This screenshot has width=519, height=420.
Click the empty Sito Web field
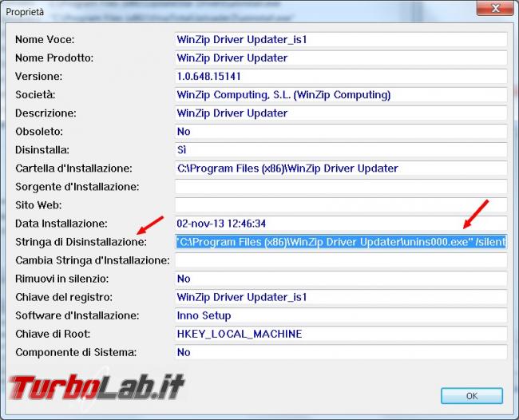pyautogui.click(x=341, y=205)
